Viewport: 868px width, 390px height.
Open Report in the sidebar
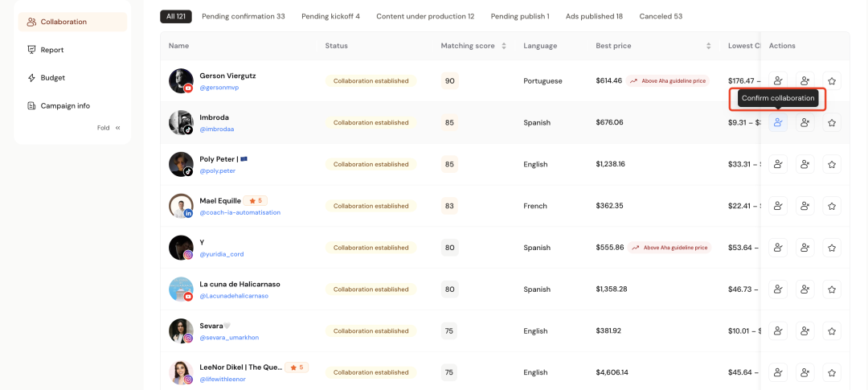point(52,50)
